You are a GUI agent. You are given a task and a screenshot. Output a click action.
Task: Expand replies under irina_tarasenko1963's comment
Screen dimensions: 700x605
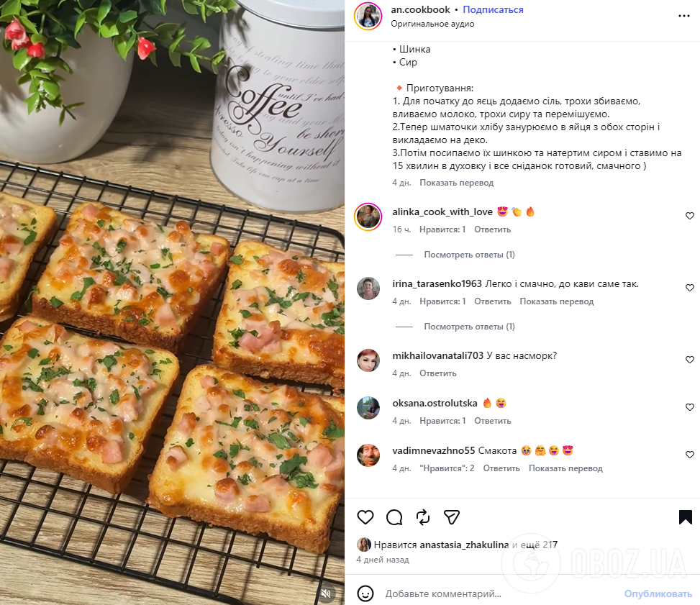point(469,327)
